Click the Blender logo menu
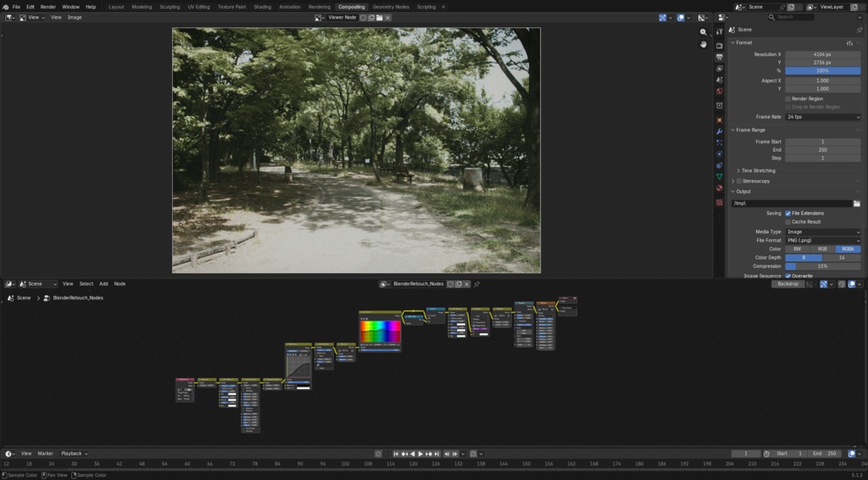This screenshot has height=480, width=868. 6,7
